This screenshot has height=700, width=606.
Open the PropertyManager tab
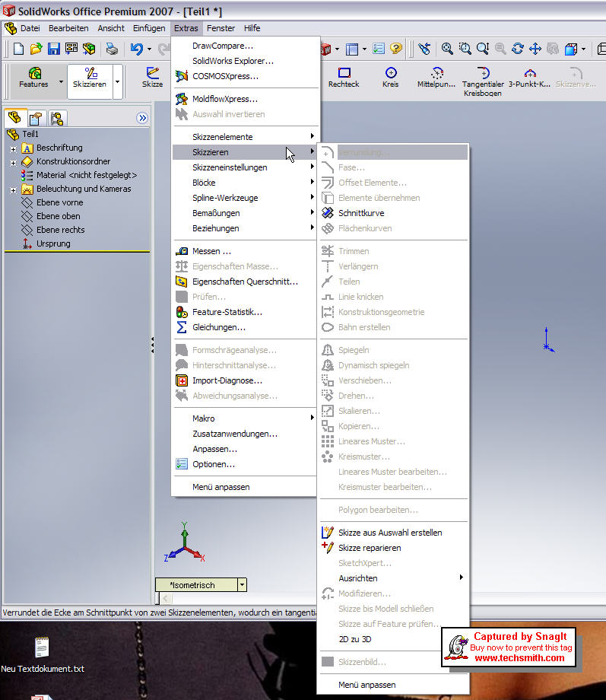[x=36, y=118]
